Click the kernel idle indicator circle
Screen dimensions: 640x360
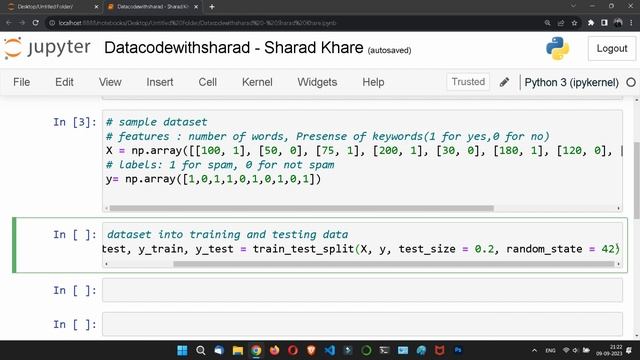[x=631, y=82]
